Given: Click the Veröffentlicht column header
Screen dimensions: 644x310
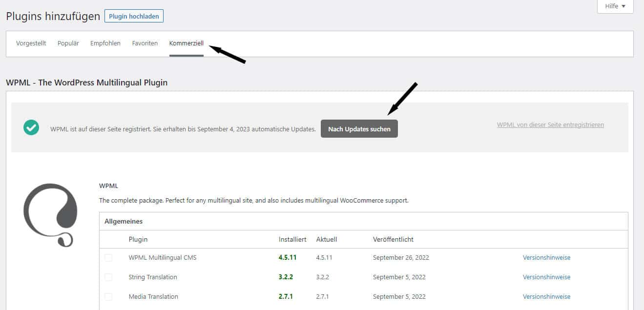Looking at the screenshot, I should click(393, 239).
